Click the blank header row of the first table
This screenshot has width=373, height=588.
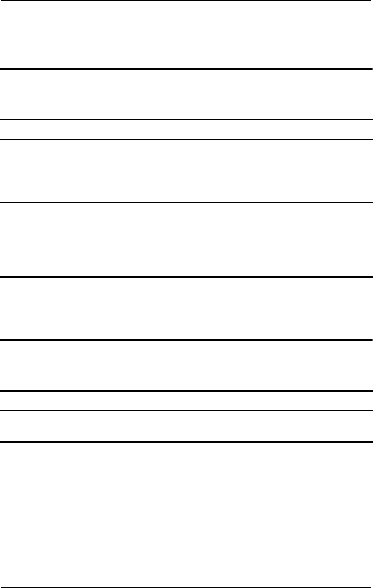pos(187,94)
